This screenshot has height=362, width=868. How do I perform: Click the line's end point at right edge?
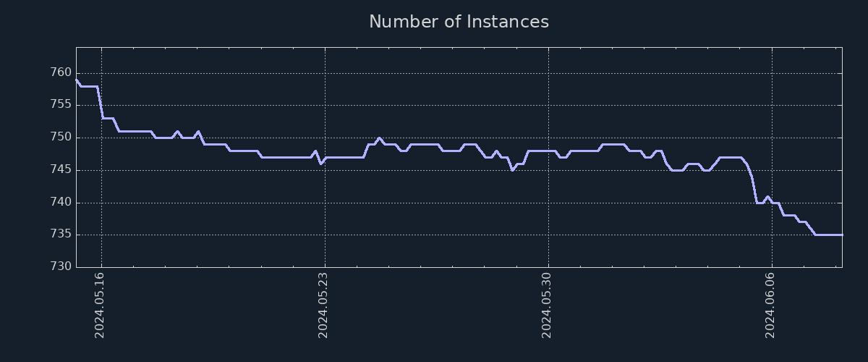(841, 235)
